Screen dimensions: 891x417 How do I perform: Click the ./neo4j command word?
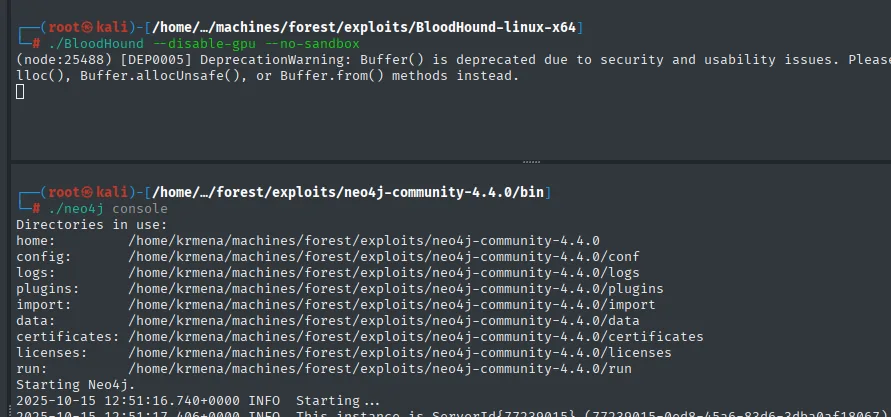(76, 208)
